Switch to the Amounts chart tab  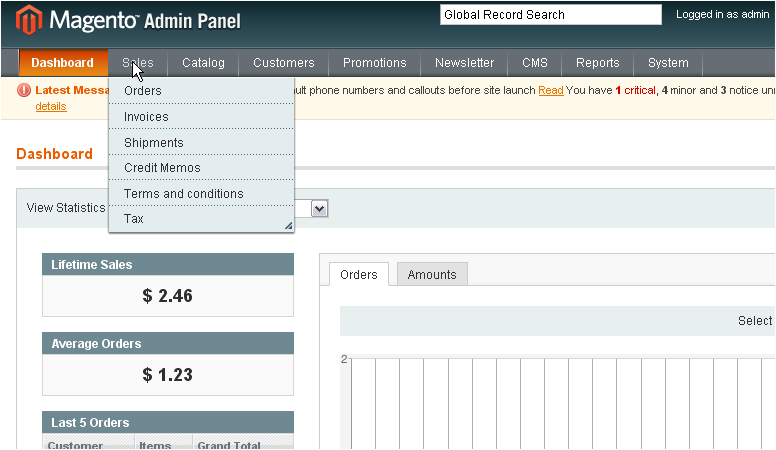(431, 275)
